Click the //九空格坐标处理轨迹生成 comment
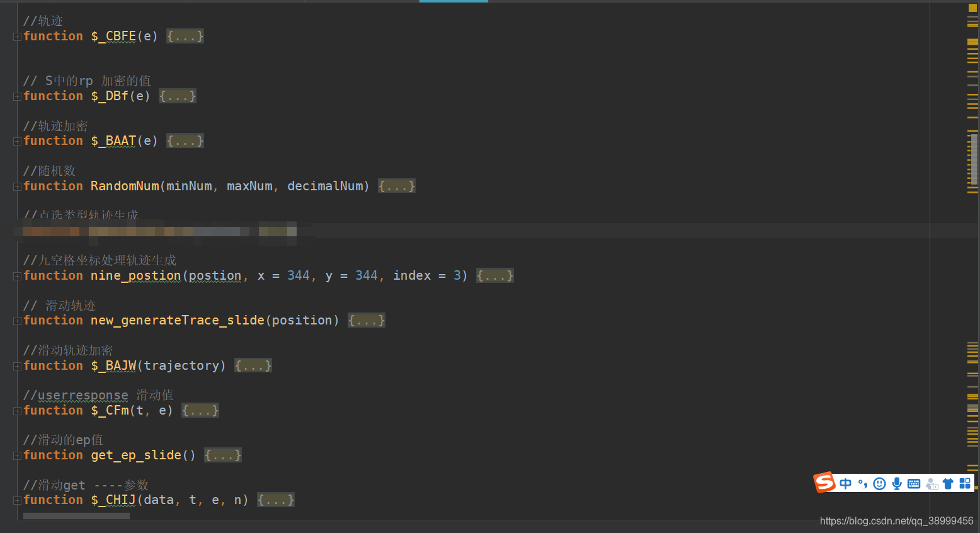 coord(100,260)
